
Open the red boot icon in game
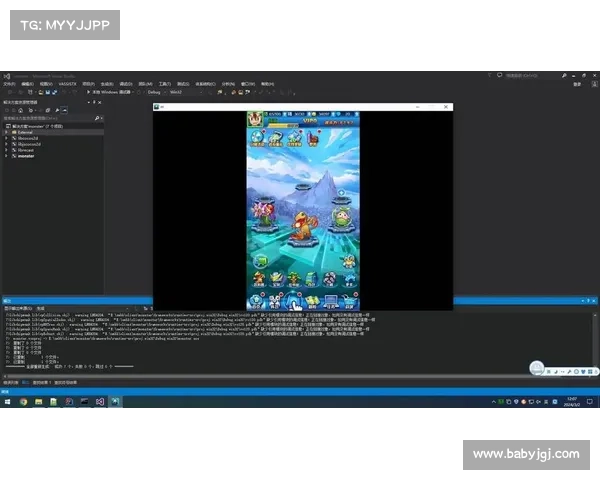(x=313, y=138)
